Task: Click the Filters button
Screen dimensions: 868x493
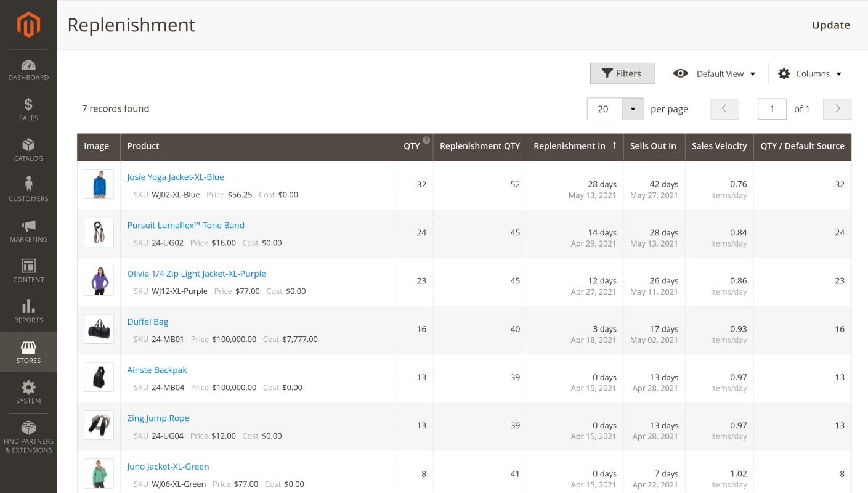Action: [622, 74]
